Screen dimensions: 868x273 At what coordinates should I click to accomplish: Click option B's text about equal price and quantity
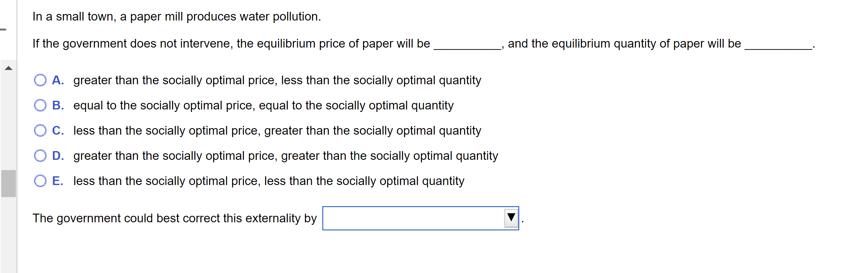[264, 105]
